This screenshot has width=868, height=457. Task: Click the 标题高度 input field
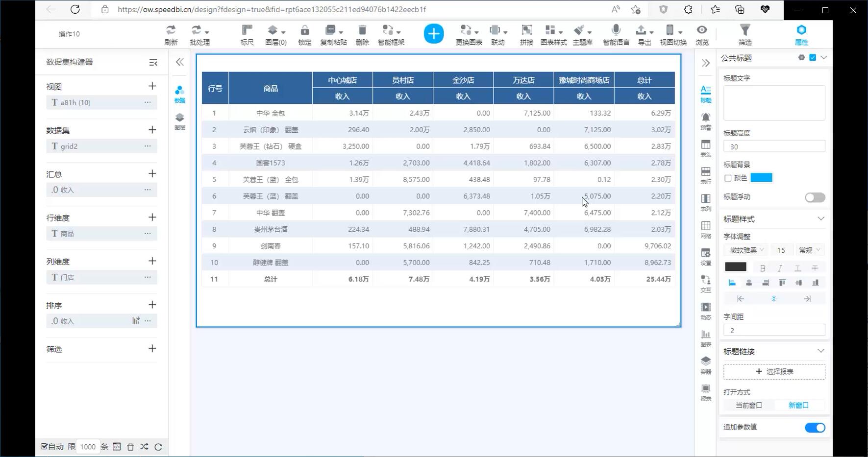click(x=774, y=146)
